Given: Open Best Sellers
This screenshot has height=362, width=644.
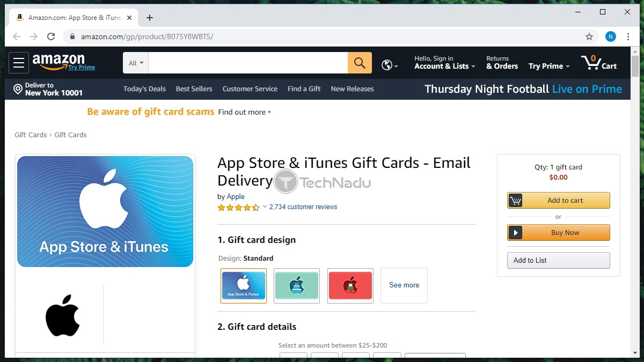Looking at the screenshot, I should pyautogui.click(x=194, y=89).
